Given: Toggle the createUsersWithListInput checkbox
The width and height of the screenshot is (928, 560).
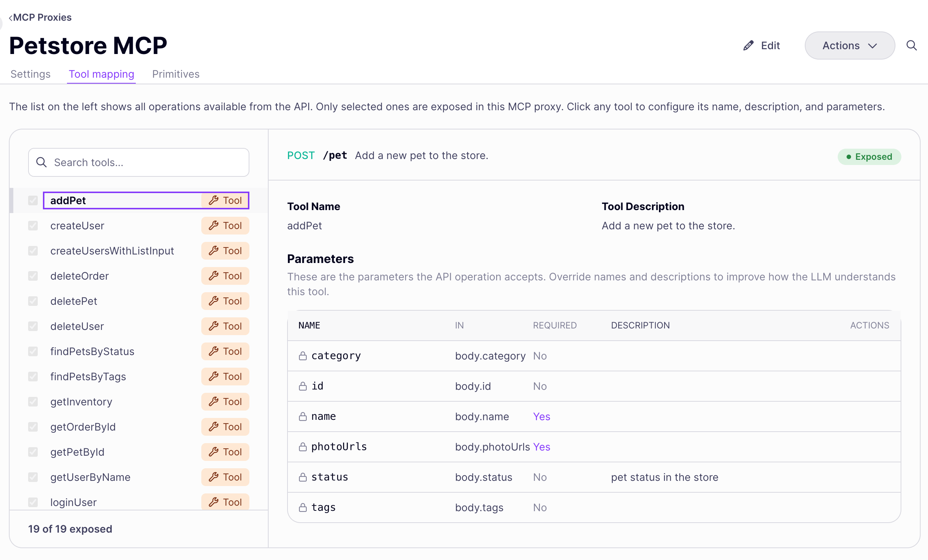Looking at the screenshot, I should (33, 251).
